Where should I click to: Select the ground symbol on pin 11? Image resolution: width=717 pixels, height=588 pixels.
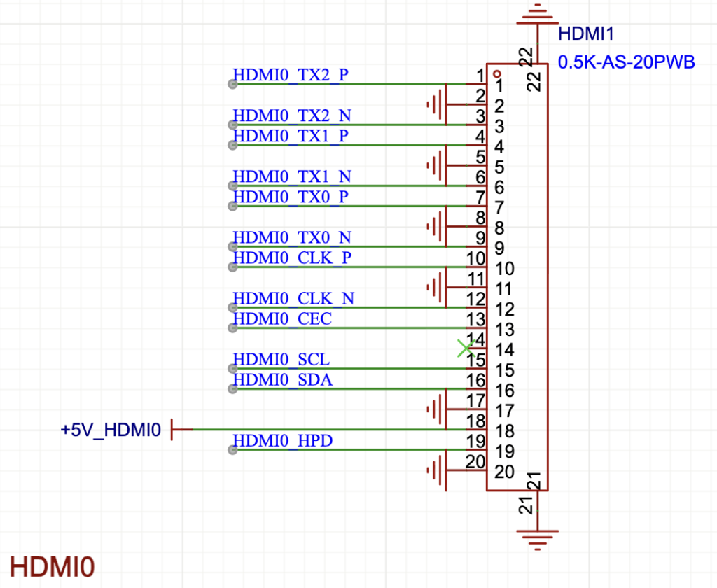coord(437,288)
